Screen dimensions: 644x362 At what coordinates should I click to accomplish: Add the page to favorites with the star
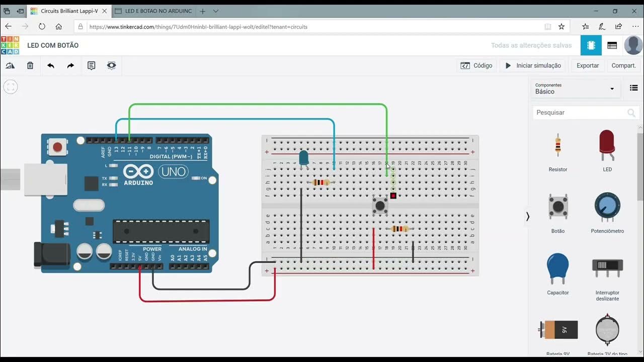[561, 27]
